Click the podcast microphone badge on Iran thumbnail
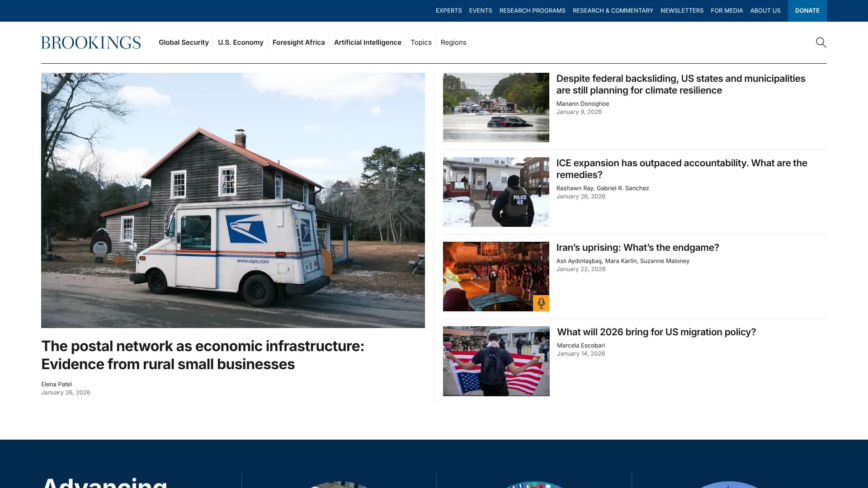This screenshot has height=488, width=868. pyautogui.click(x=541, y=303)
